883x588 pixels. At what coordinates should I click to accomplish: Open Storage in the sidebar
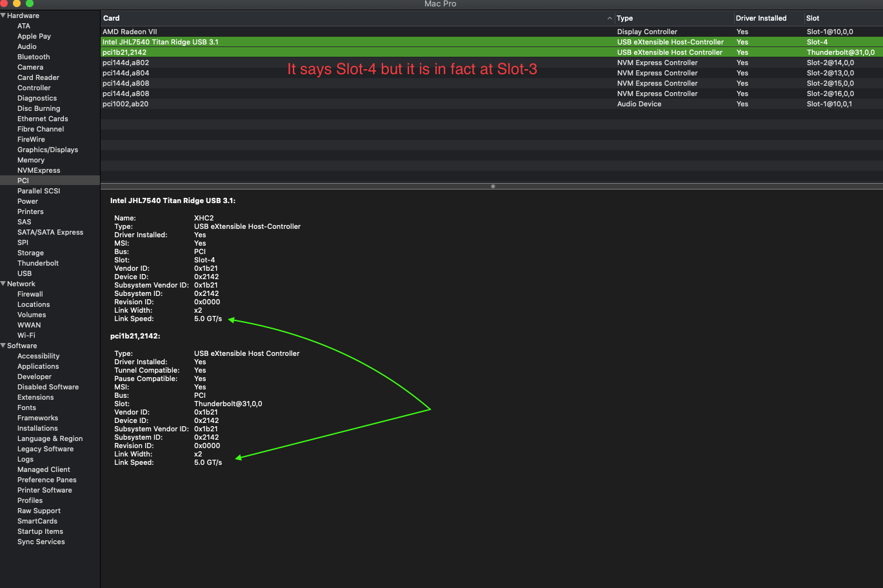tap(30, 253)
